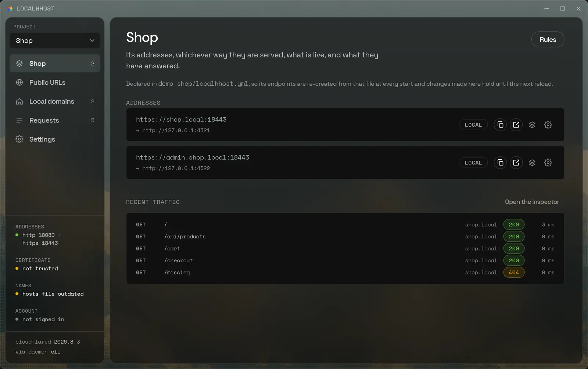Click the 200 status badge for root path
The width and height of the screenshot is (588, 369).
click(x=514, y=225)
